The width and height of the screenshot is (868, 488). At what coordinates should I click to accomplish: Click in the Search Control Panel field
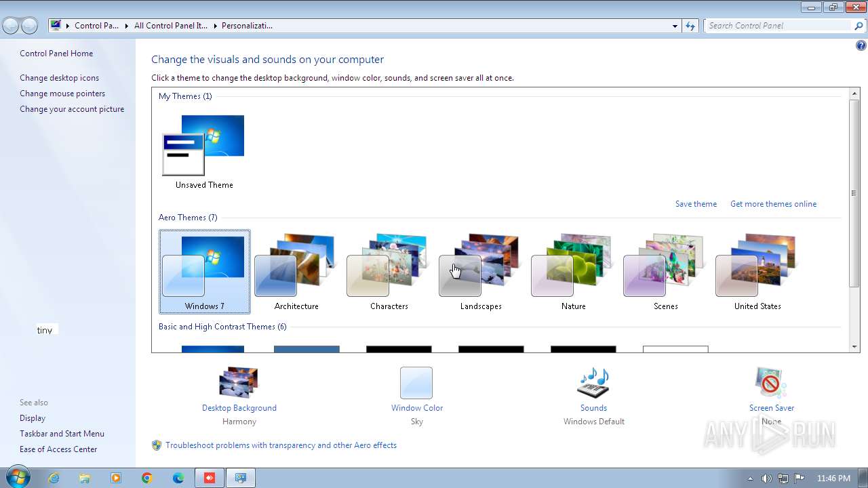tap(778, 26)
